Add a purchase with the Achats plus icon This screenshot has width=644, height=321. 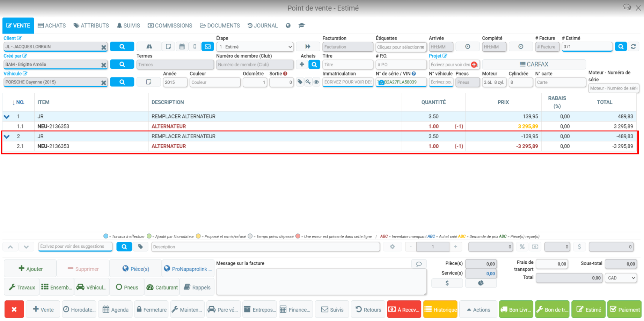point(302,64)
